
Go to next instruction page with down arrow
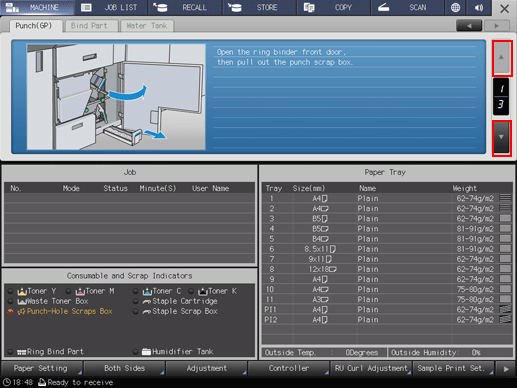501,137
